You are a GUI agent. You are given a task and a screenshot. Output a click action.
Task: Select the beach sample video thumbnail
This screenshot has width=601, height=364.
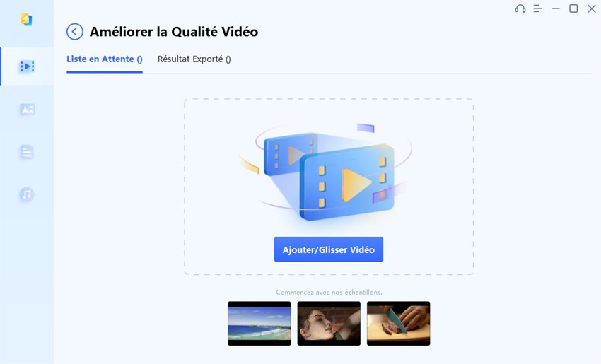point(259,324)
